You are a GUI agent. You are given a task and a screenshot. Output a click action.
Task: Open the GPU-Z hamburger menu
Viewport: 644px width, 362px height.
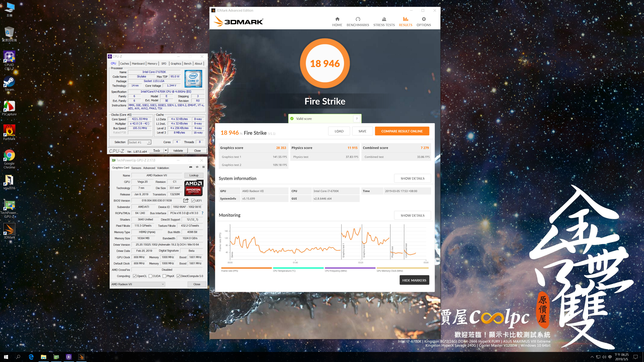click(203, 167)
